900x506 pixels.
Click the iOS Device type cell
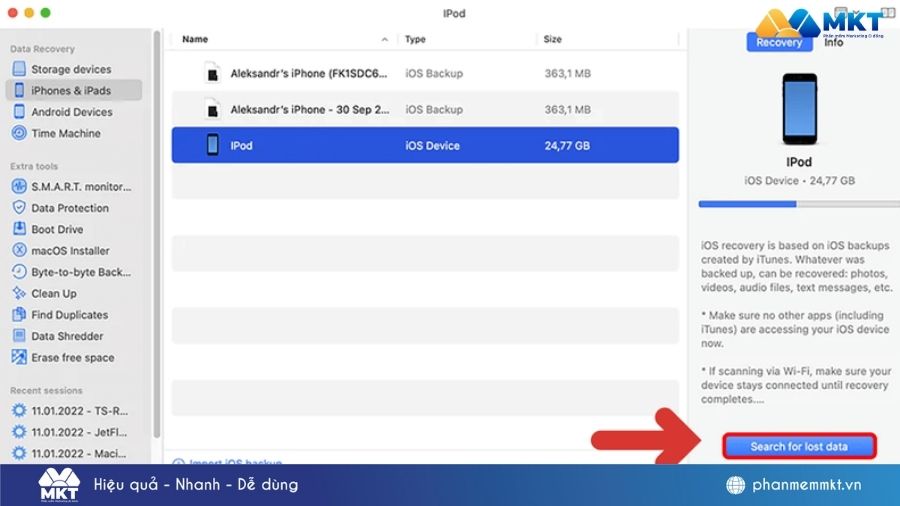[432, 146]
